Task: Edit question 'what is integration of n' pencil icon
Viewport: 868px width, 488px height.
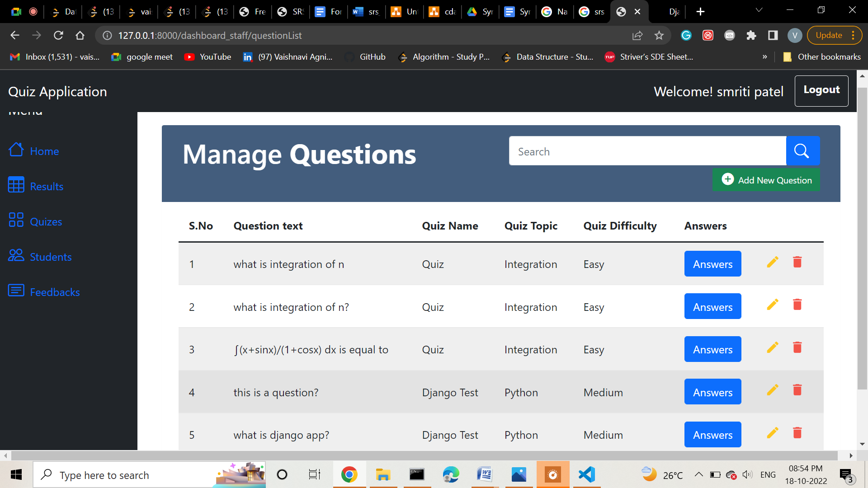Action: coord(773,262)
